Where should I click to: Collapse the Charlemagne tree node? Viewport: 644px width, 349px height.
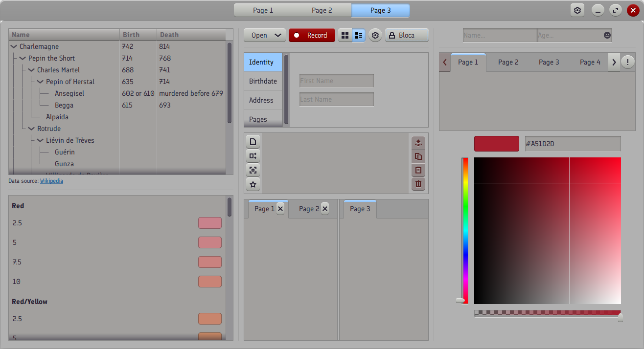click(14, 46)
